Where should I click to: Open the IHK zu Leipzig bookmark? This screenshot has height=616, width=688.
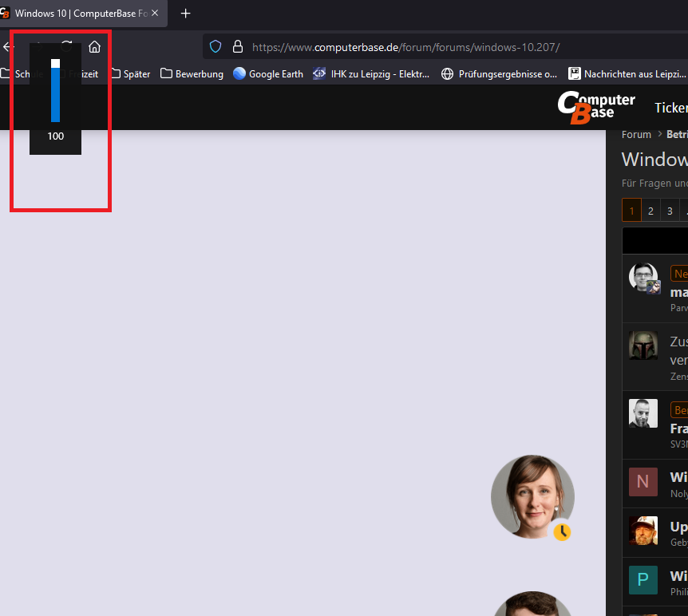tap(371, 73)
